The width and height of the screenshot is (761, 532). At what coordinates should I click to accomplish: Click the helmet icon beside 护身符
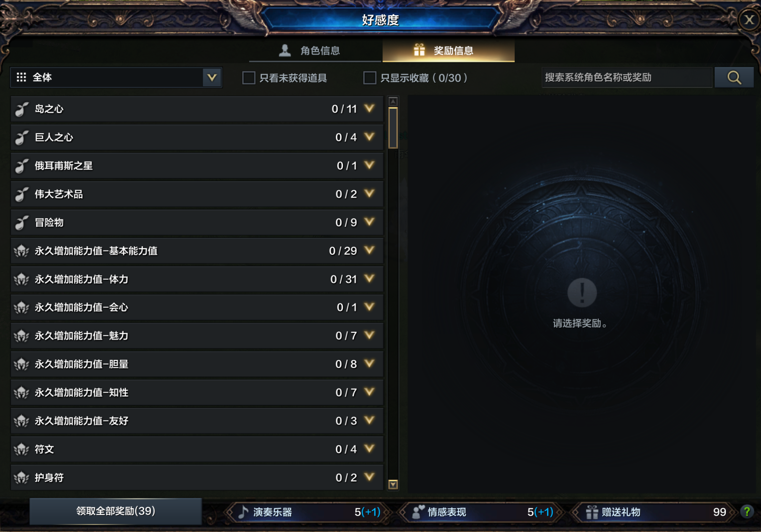tap(21, 478)
